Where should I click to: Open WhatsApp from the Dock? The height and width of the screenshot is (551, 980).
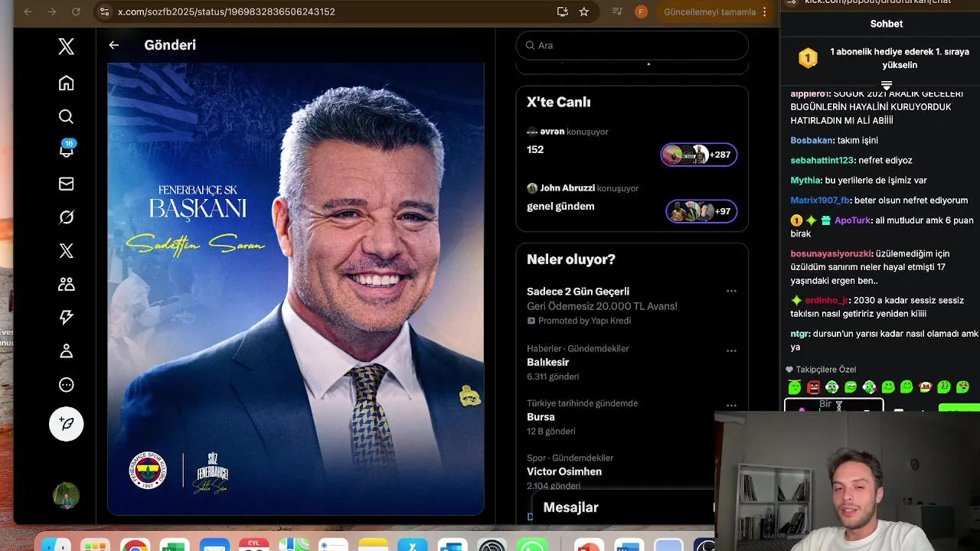[531, 544]
